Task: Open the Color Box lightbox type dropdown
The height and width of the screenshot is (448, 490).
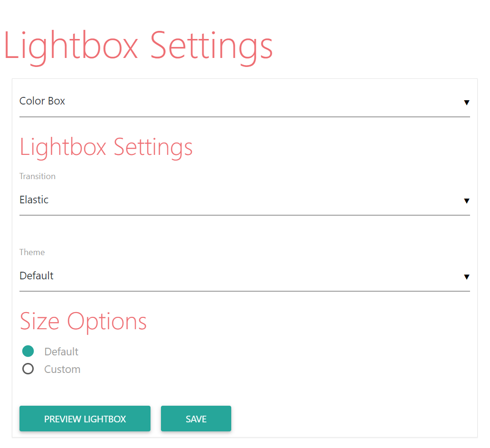Action: [245, 102]
